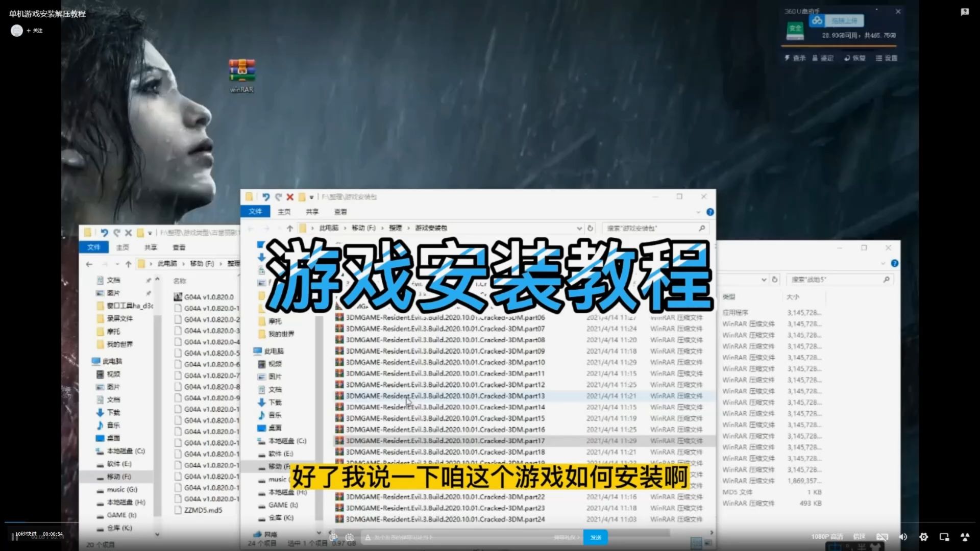Screen dimensions: 980x551
Task: Click the undo icon in the front Explorer quick access toolbar
Action: click(266, 197)
